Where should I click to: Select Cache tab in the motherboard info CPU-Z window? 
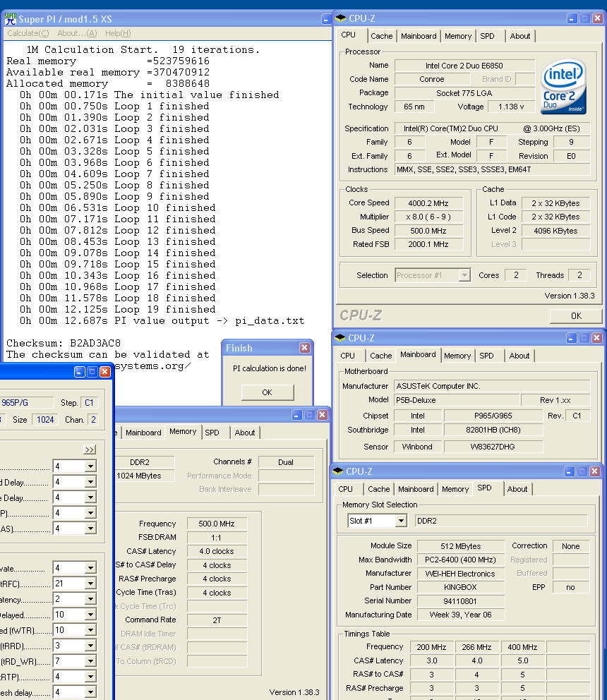coord(380,356)
